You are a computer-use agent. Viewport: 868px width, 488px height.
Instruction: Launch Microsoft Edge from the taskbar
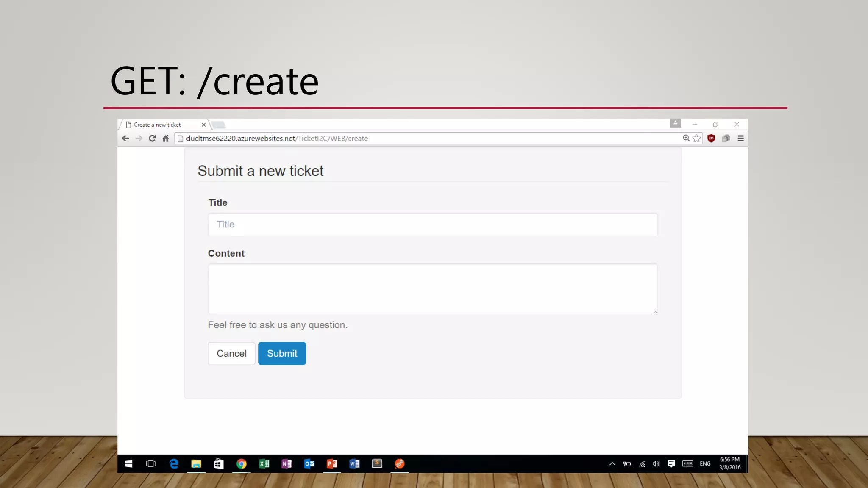coord(174,464)
